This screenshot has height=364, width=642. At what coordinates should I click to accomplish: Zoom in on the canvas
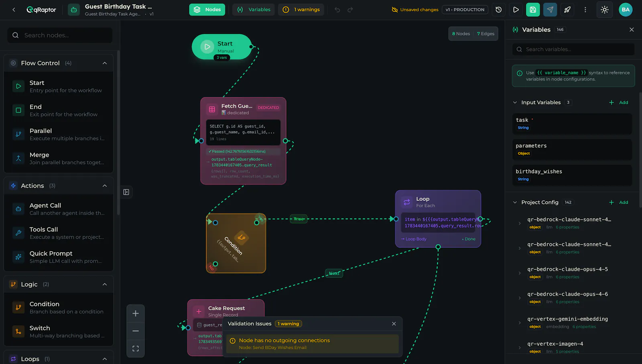pos(136,313)
